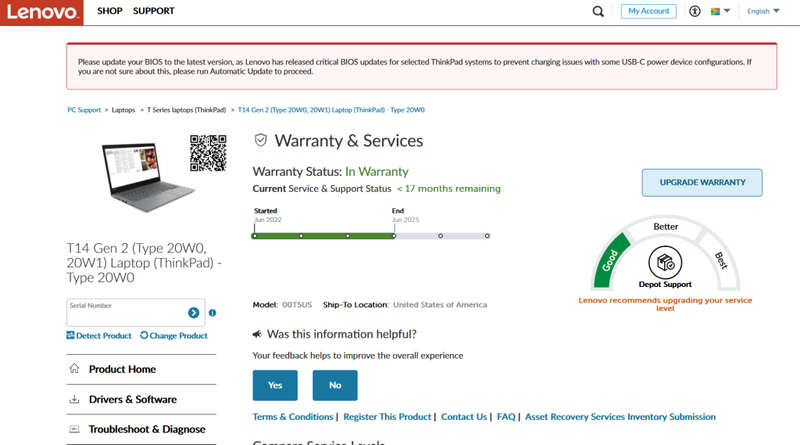Click 'Lenovo recommends upgrading your service level'

(665, 304)
